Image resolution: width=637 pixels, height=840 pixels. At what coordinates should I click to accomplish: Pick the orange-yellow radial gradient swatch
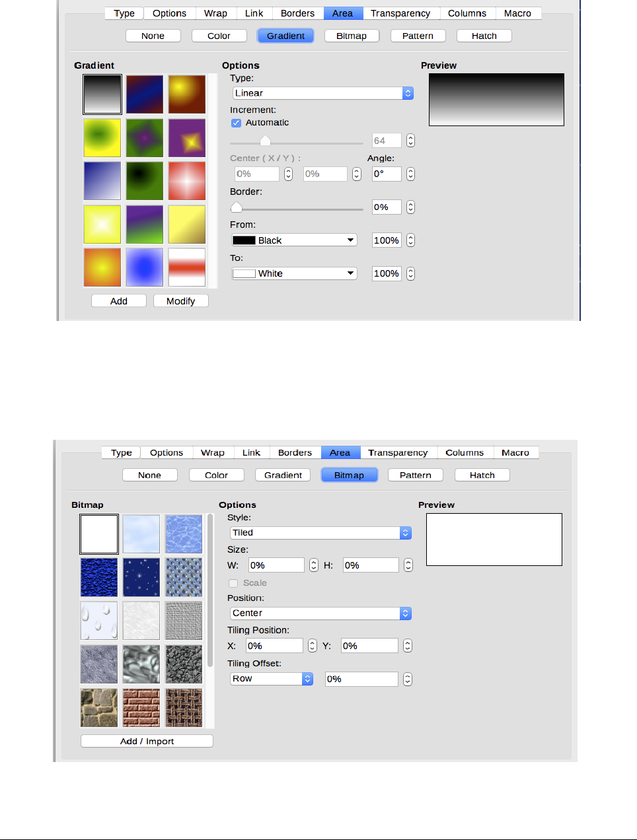(x=102, y=267)
